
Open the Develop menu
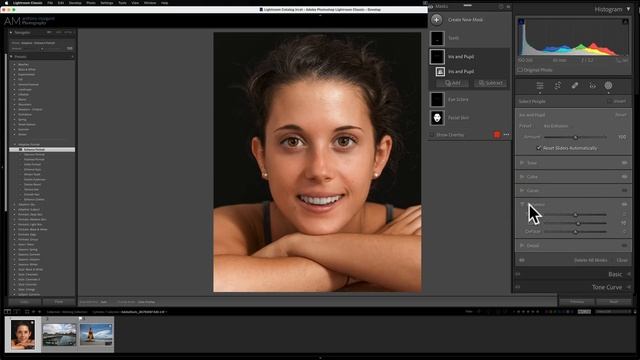75,3
